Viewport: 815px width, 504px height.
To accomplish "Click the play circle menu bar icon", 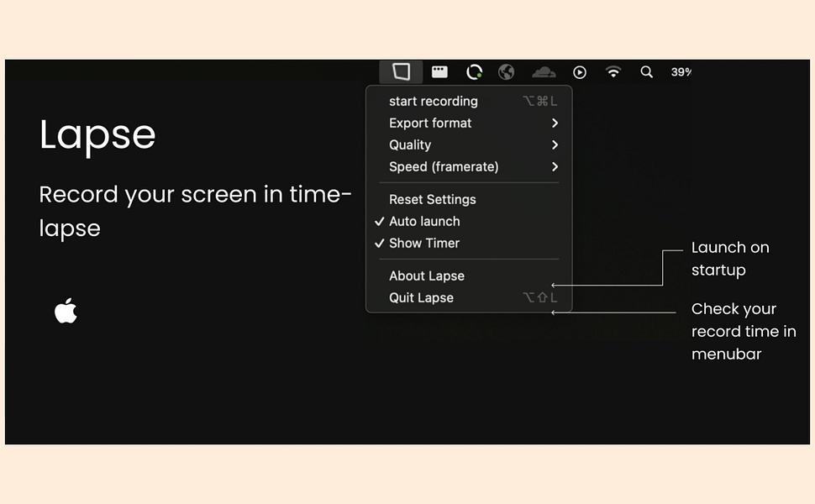I will pyautogui.click(x=580, y=72).
